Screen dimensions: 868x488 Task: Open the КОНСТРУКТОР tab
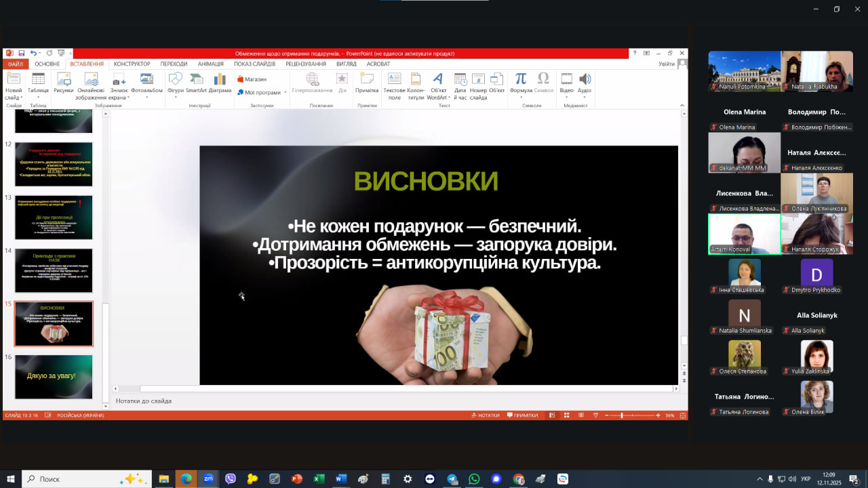pyautogui.click(x=132, y=64)
